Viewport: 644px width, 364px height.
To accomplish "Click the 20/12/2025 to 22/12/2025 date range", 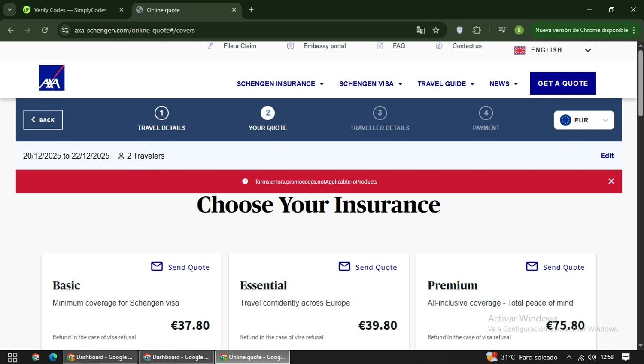I will (x=66, y=156).
